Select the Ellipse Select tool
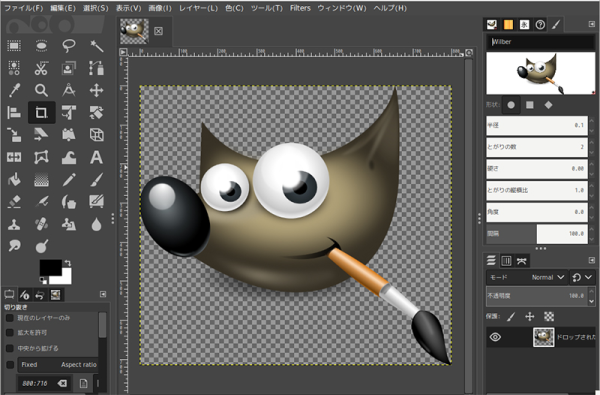600x395 pixels. point(41,46)
